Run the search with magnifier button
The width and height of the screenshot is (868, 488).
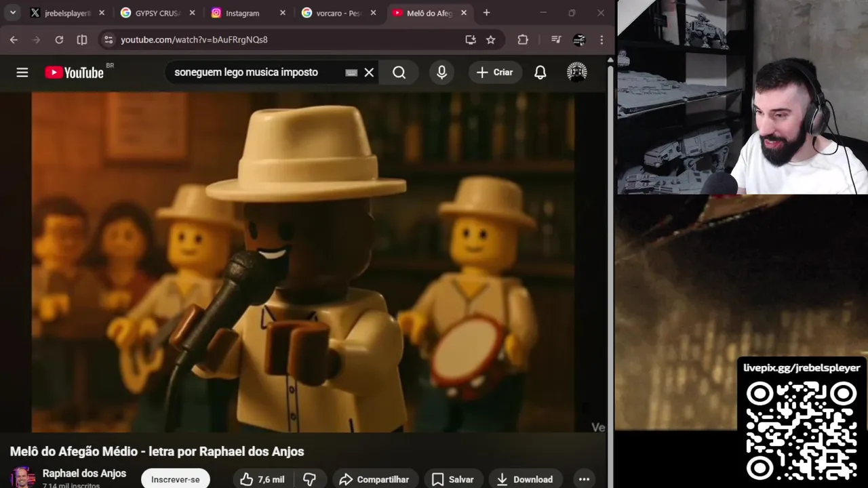(399, 73)
